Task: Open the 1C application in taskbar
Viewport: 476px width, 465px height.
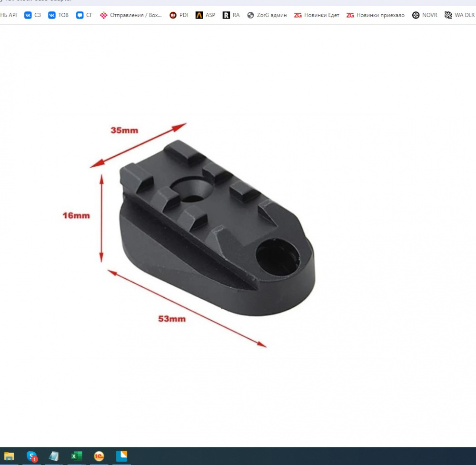Action: click(99, 456)
